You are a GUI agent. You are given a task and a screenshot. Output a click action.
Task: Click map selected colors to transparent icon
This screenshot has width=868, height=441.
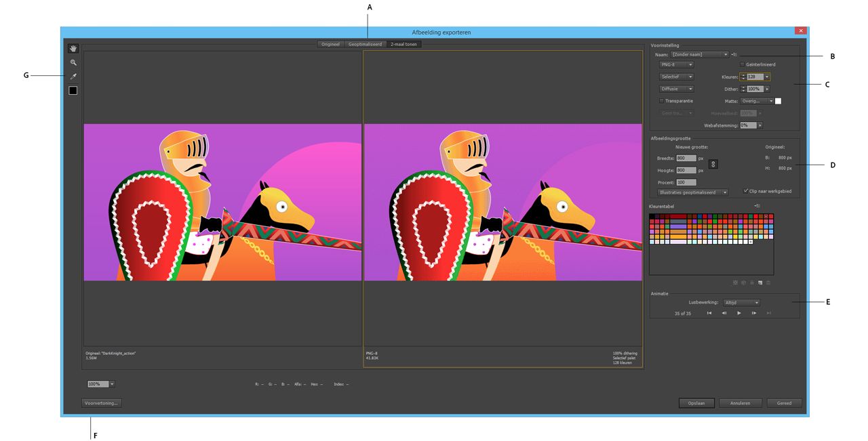click(736, 282)
